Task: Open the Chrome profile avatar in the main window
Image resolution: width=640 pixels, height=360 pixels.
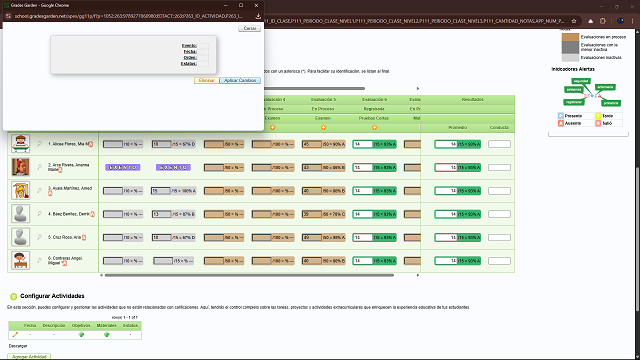Action: click(620, 21)
